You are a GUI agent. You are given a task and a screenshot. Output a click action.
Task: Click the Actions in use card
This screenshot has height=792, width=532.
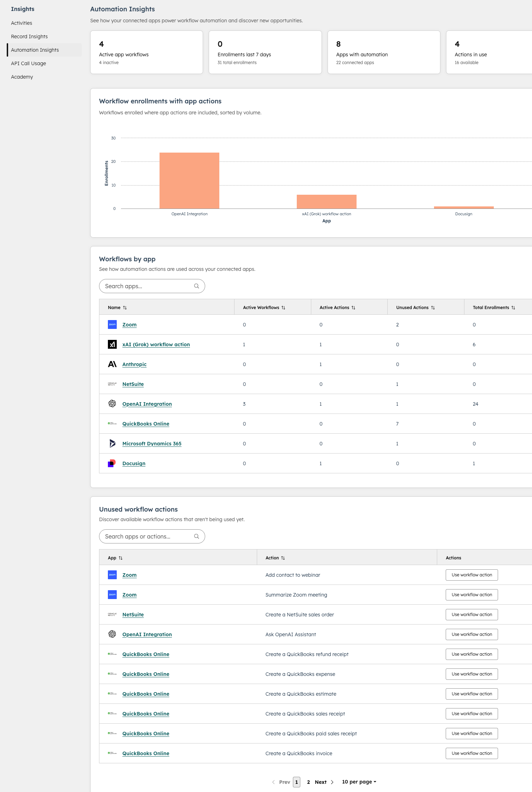tap(489, 52)
